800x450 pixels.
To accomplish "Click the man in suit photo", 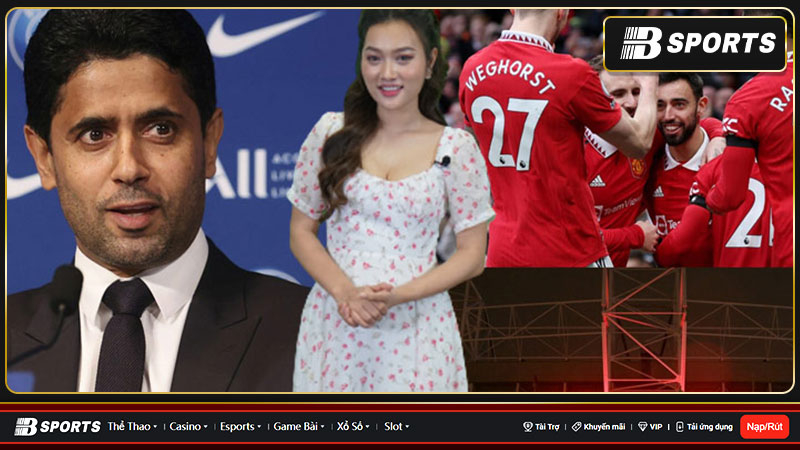I will (151, 201).
